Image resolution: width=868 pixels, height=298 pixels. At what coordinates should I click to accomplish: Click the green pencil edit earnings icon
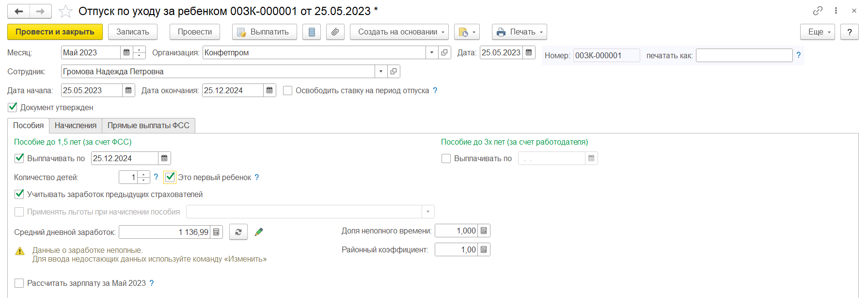click(259, 232)
